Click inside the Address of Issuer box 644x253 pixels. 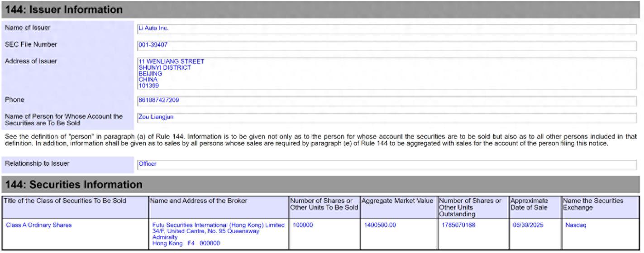point(386,73)
